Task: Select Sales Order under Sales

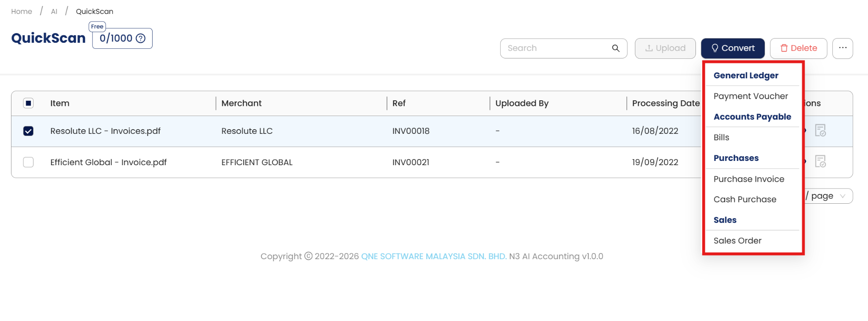Action: (737, 241)
